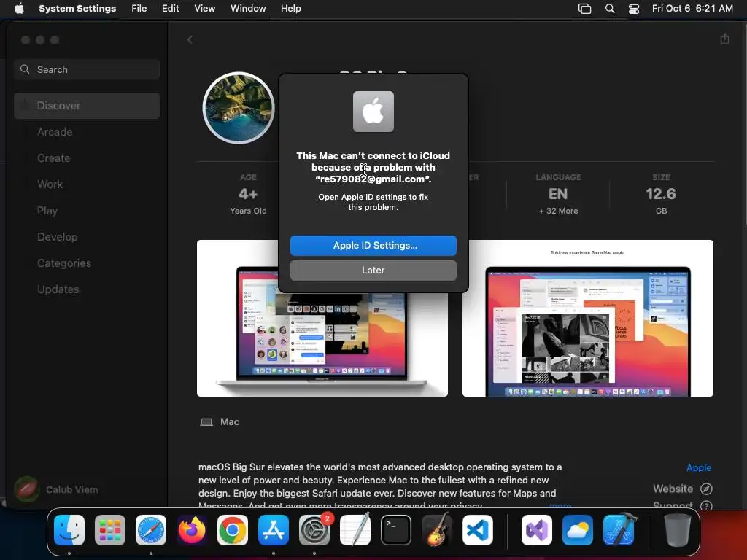Follow the Apple developer link
The height and width of the screenshot is (560, 747).
click(698, 467)
